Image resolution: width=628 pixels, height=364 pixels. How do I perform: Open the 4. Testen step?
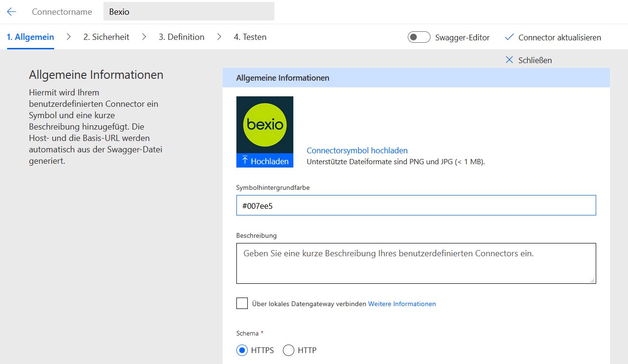point(250,37)
